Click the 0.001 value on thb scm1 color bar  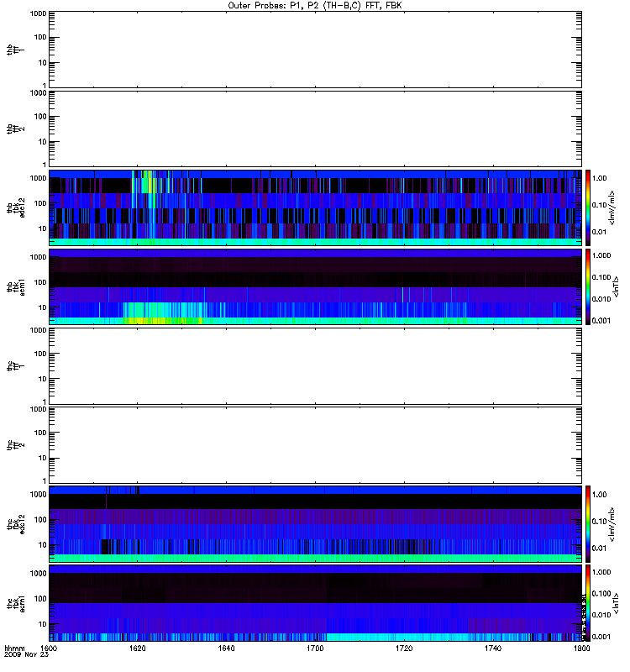coord(601,321)
